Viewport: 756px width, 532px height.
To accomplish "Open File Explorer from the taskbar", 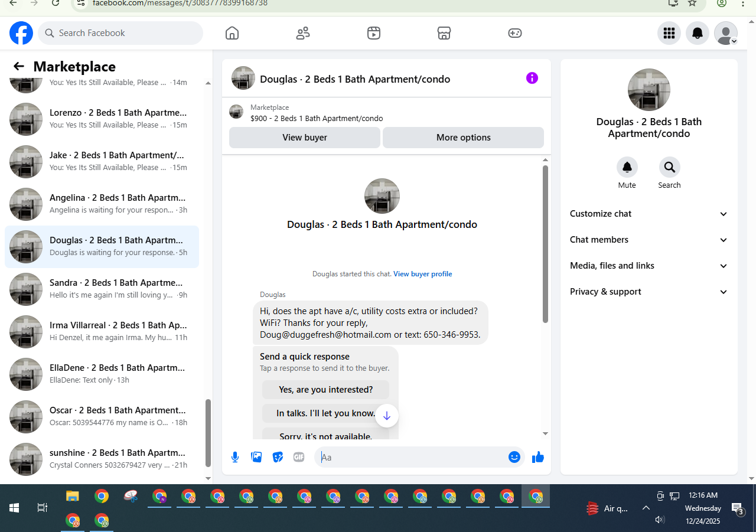I will [x=73, y=497].
